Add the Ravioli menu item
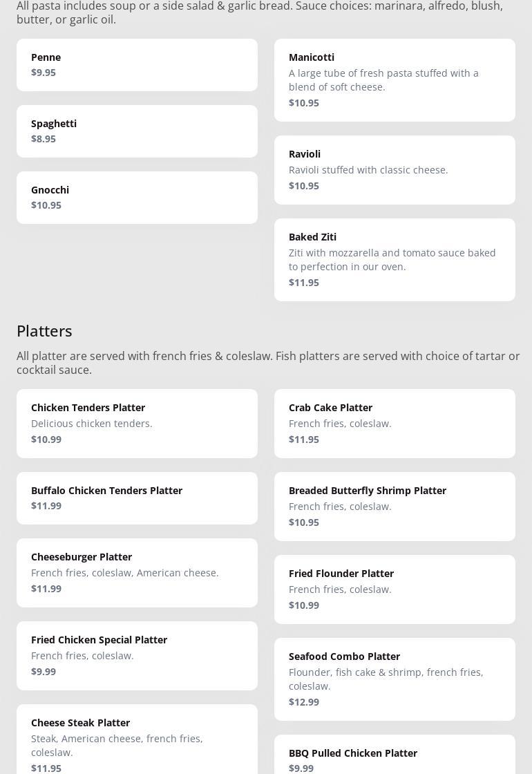The height and width of the screenshot is (774, 532). 395,170
